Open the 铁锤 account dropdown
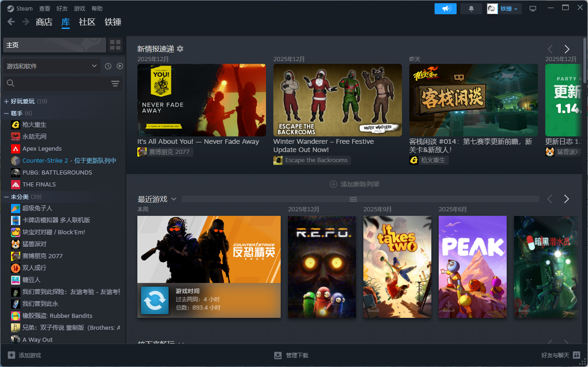Screen dimensions: 588x367 pos(504,8)
